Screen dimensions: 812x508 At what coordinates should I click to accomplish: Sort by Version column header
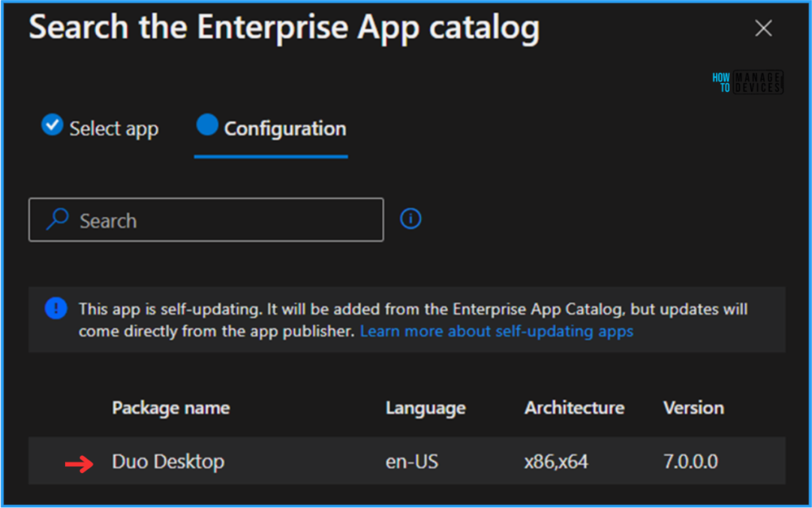693,407
